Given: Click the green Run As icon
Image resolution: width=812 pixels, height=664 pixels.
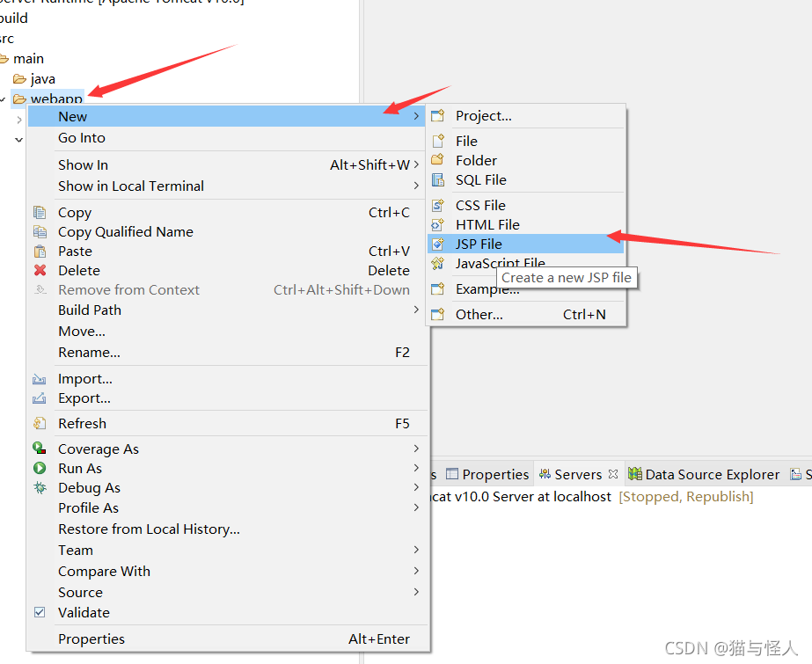Looking at the screenshot, I should click(40, 468).
